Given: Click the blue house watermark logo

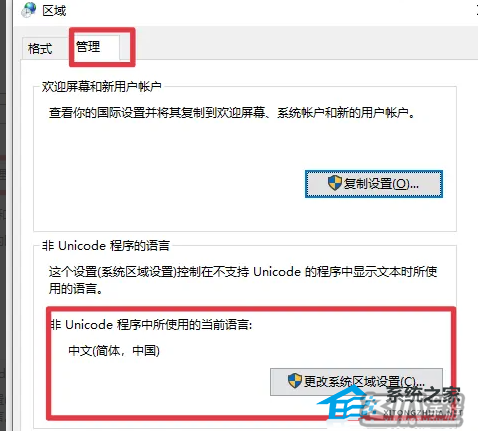Looking at the screenshot, I should point(345,404).
